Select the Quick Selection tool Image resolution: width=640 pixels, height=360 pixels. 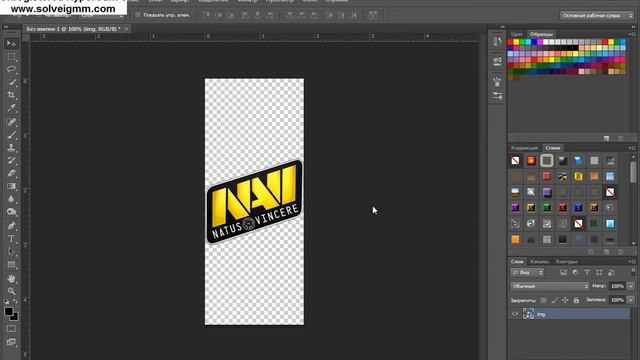click(11, 82)
